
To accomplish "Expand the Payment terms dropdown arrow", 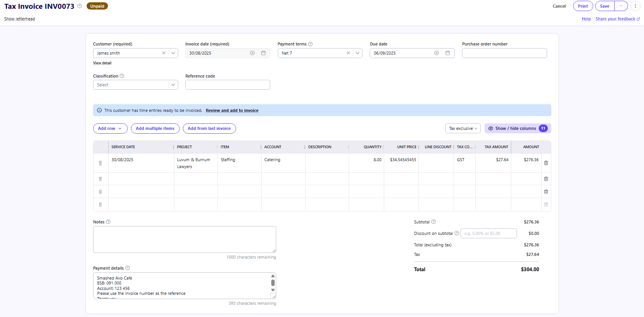I will (x=357, y=53).
